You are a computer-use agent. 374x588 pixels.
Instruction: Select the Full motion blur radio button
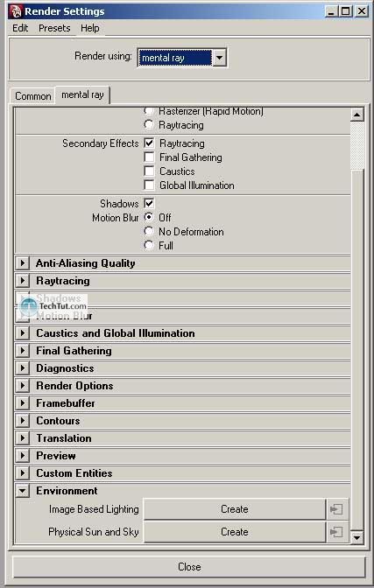tap(149, 246)
